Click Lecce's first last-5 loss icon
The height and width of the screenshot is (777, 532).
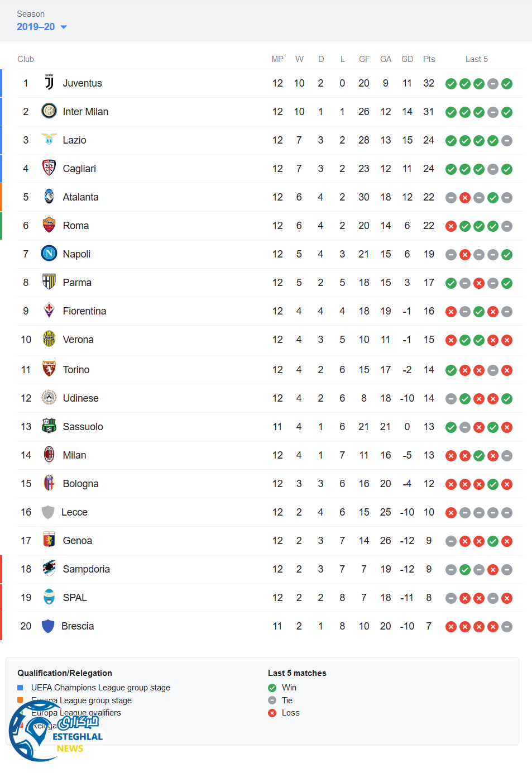coord(451,513)
